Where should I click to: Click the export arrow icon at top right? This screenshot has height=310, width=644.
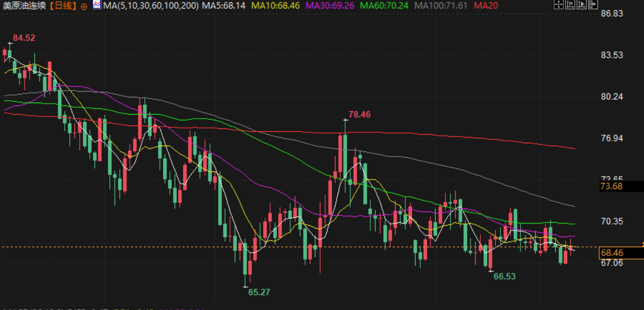coord(593,5)
